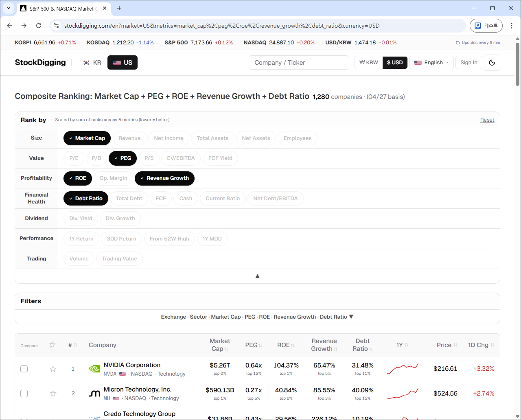This screenshot has width=521, height=420.
Task: Sort table by Market Cap column
Action: point(220,345)
